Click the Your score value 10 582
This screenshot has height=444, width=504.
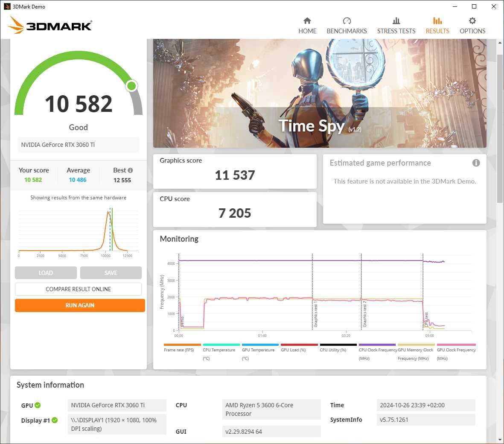[x=33, y=180]
